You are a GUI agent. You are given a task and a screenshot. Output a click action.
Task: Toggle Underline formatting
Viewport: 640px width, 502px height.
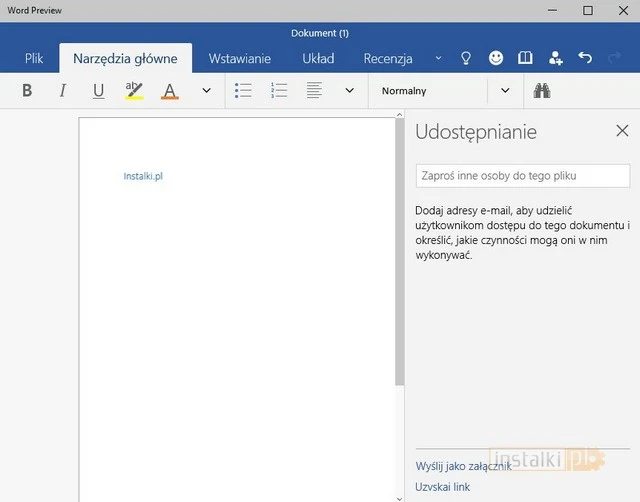pyautogui.click(x=98, y=91)
